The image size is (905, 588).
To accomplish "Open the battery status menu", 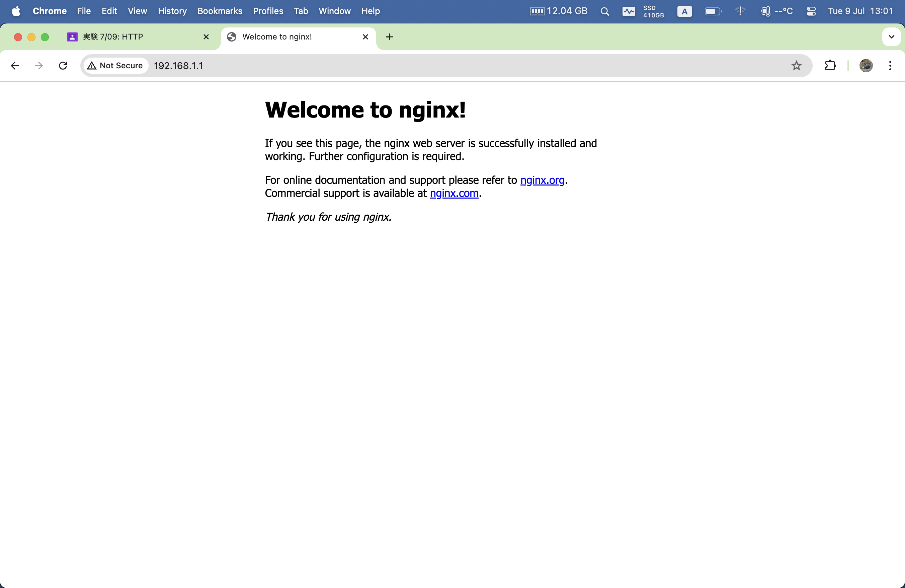I will click(713, 11).
